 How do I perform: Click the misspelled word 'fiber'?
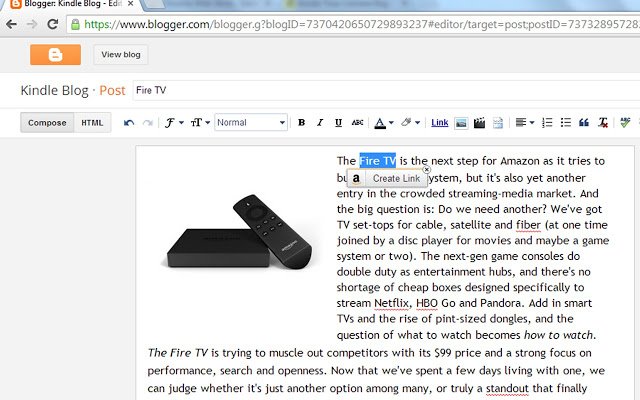(x=528, y=225)
